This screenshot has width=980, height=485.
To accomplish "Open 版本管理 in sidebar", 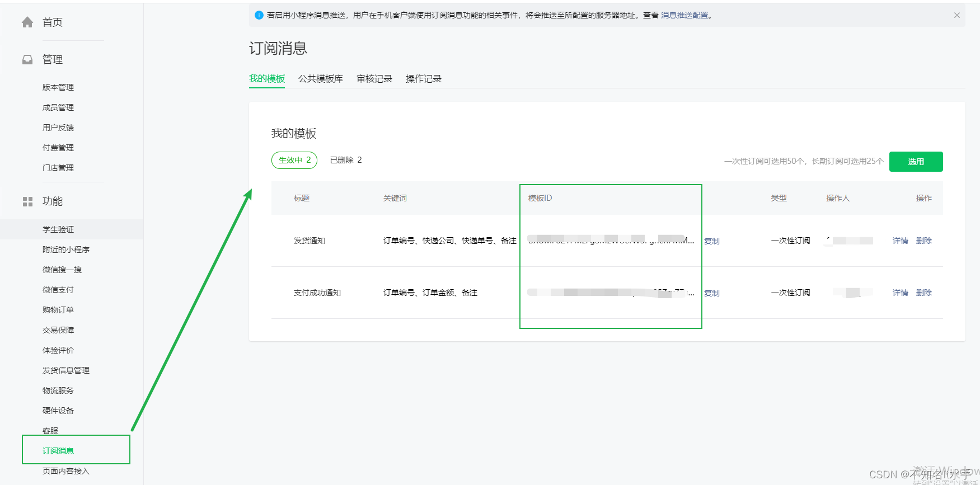I will 58,87.
